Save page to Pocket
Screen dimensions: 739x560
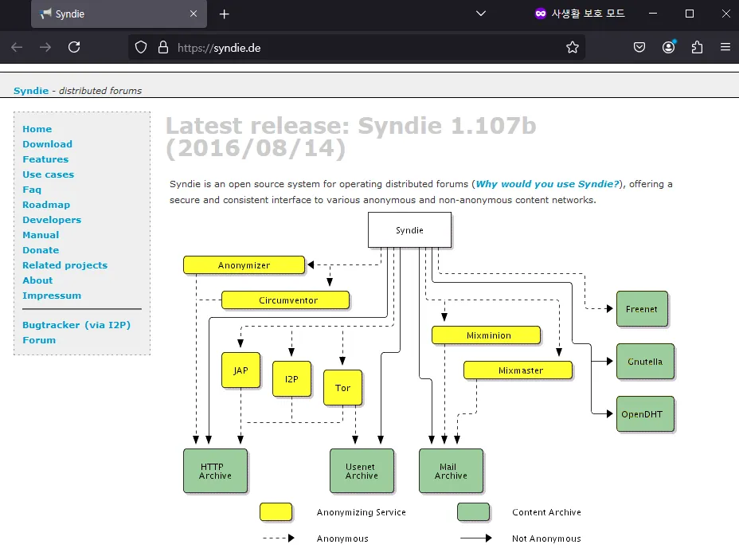pyautogui.click(x=639, y=47)
